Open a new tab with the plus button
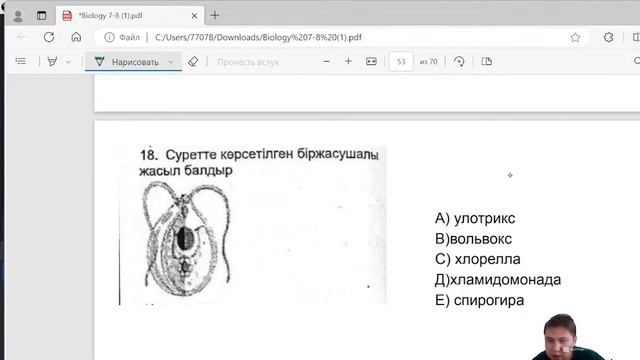 click(x=215, y=16)
